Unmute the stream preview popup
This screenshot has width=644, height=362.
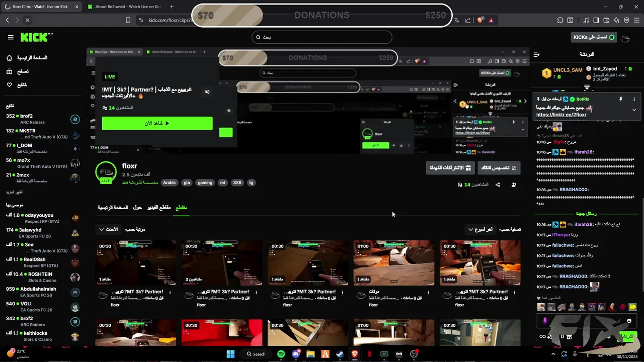click(x=207, y=92)
